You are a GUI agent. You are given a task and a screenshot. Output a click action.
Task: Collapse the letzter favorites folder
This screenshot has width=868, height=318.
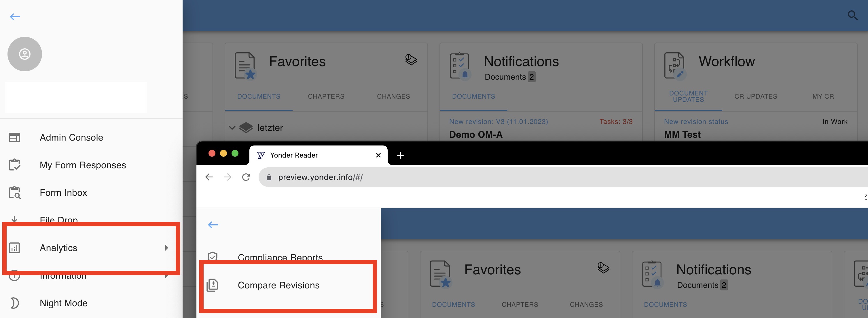coord(232,128)
